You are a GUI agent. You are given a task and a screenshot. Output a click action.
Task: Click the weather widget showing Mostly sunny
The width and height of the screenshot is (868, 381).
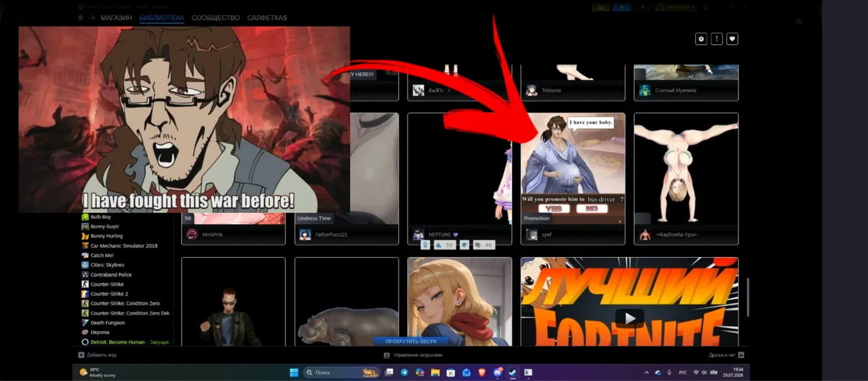point(97,372)
